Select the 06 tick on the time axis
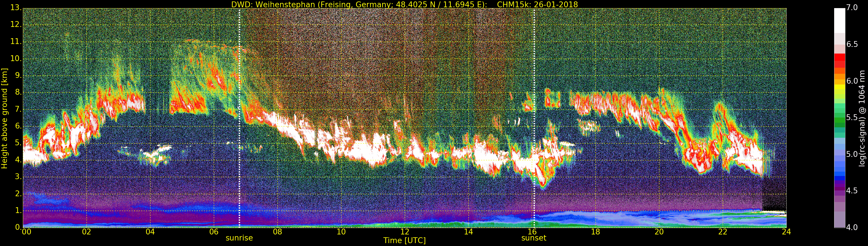This screenshot has width=868, height=246. (x=214, y=232)
